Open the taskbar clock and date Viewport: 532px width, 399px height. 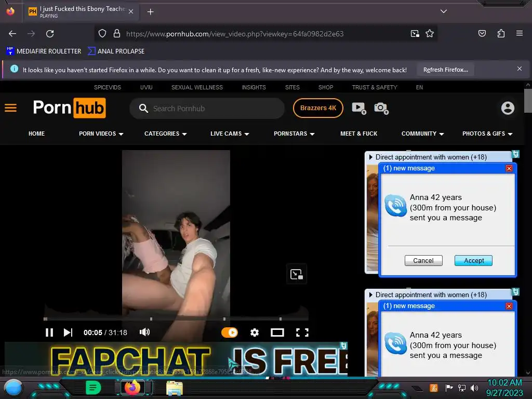click(x=504, y=388)
